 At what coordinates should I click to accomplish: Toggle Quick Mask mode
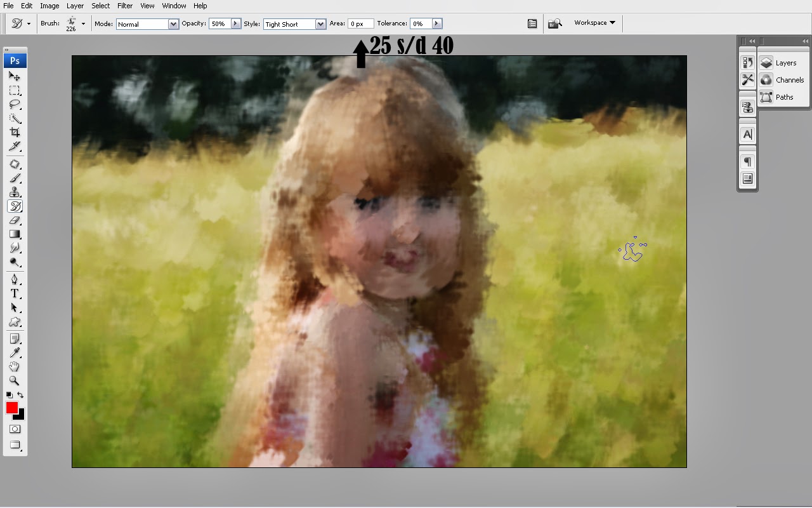point(15,429)
